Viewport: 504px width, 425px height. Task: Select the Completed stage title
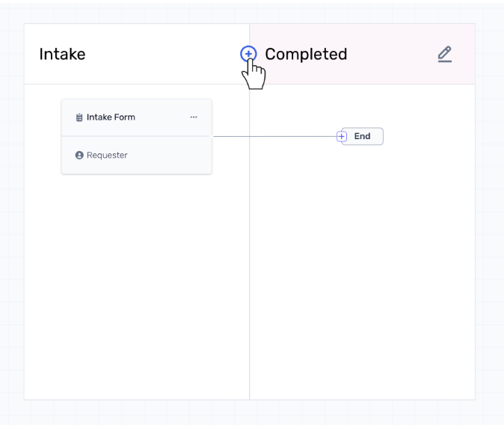pos(306,55)
